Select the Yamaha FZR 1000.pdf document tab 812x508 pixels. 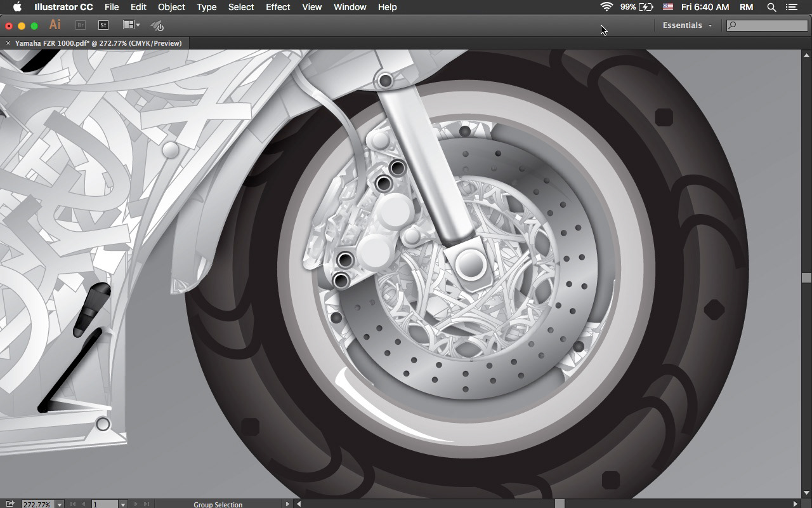click(x=98, y=43)
